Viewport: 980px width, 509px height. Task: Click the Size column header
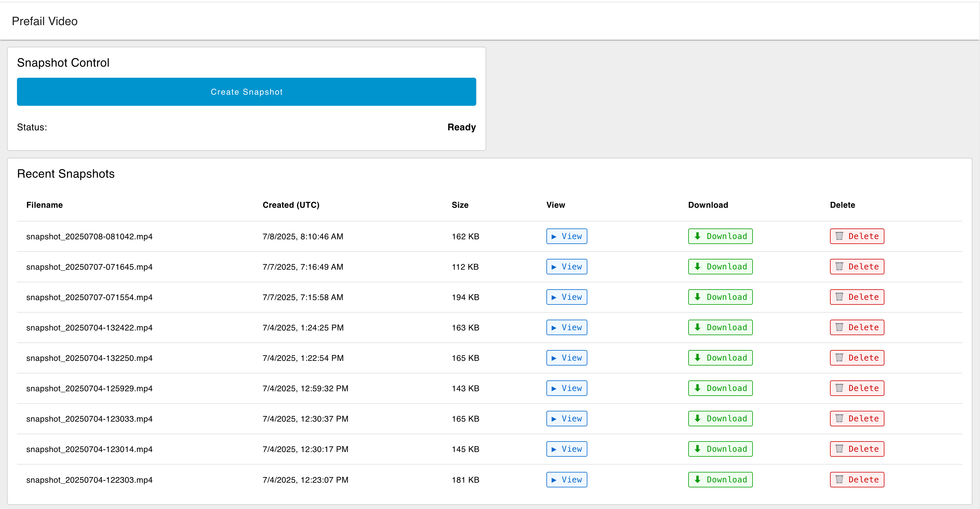pos(460,205)
